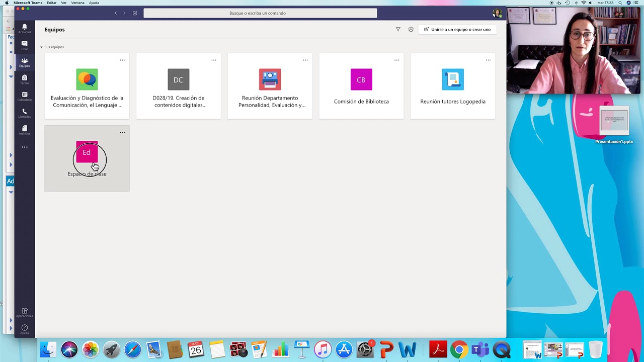The width and height of the screenshot is (644, 362).
Task: Open Reunión Departamento Personalidad team
Action: pyautogui.click(x=270, y=86)
